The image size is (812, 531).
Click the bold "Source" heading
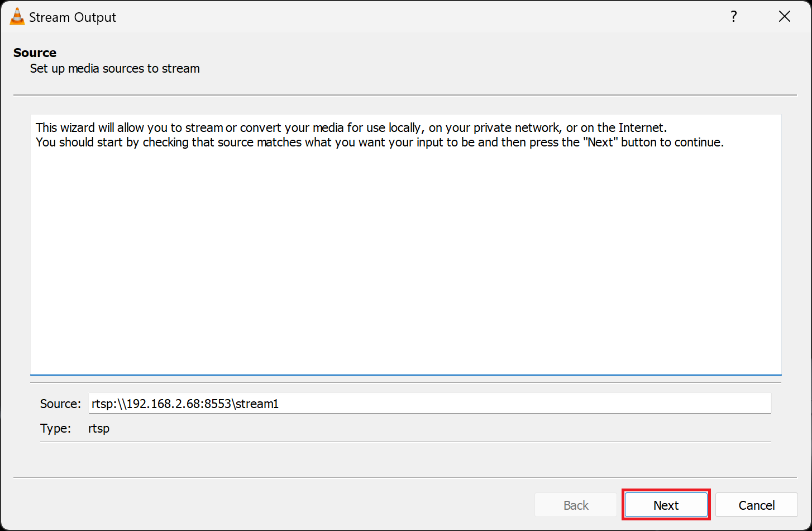click(35, 53)
